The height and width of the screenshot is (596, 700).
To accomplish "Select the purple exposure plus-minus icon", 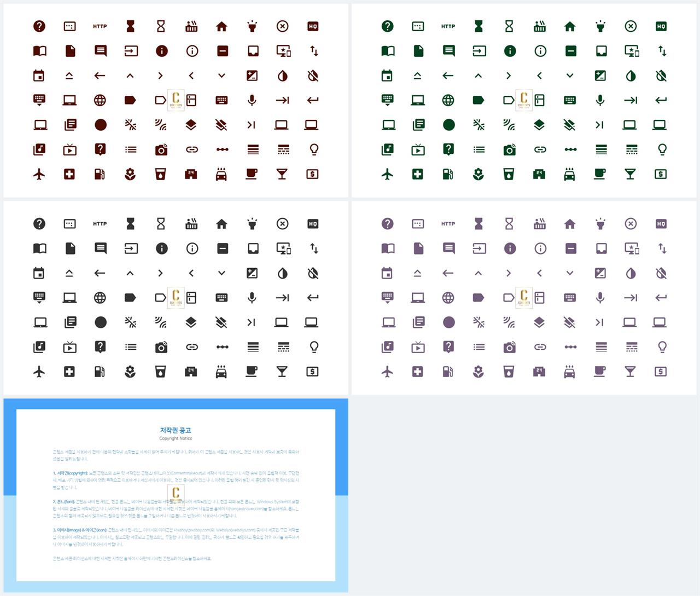I will click(600, 273).
